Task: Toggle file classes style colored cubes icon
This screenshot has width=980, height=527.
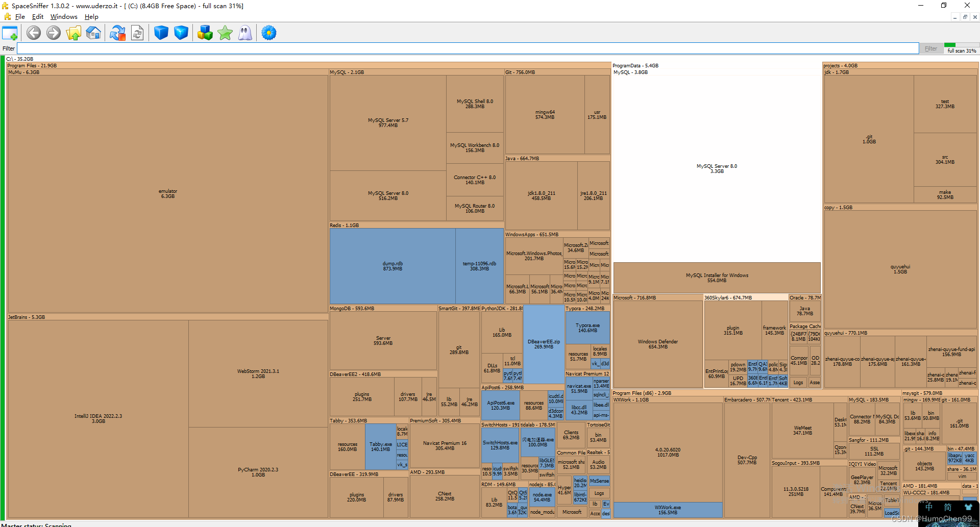Action: point(205,33)
